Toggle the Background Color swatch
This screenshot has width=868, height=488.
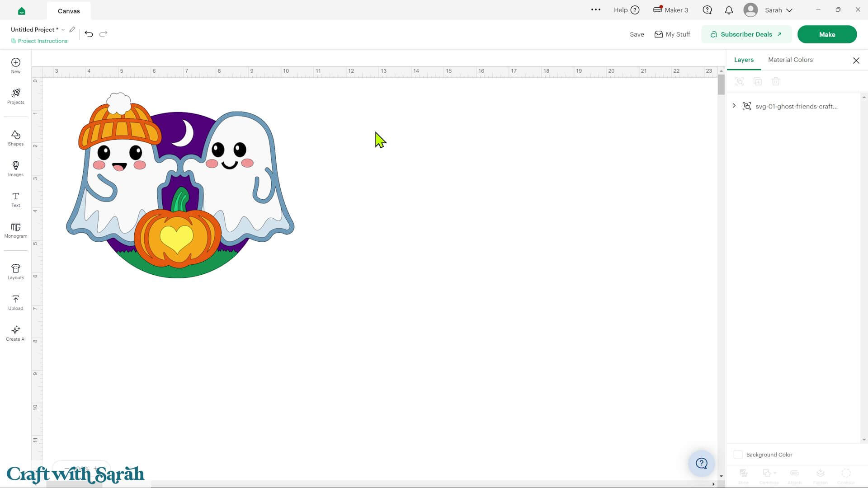pyautogui.click(x=738, y=455)
